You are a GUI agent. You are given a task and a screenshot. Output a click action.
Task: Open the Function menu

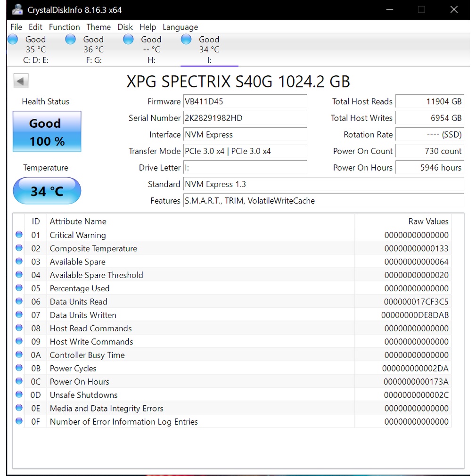64,27
